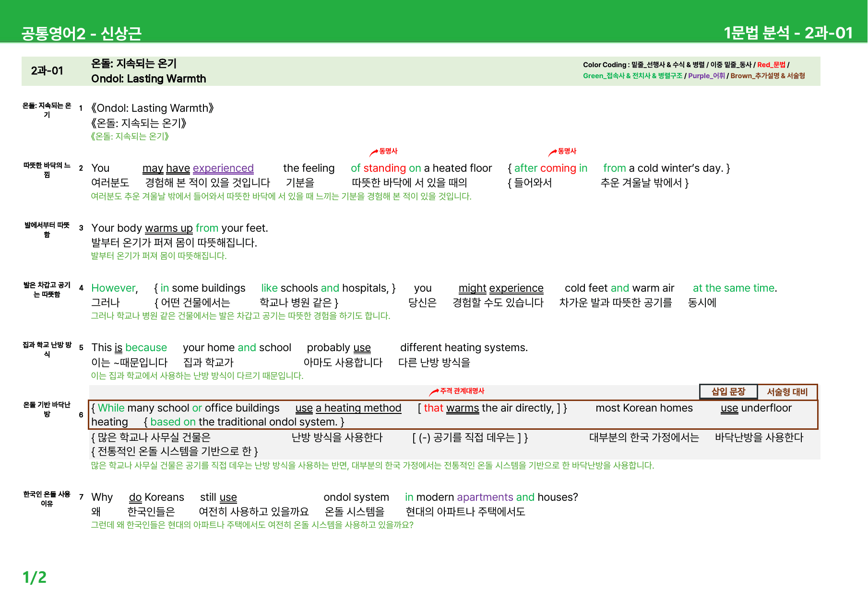Click the green word because in sentence 5
Image resolution: width=868 pixels, height=613 pixels.
click(146, 348)
